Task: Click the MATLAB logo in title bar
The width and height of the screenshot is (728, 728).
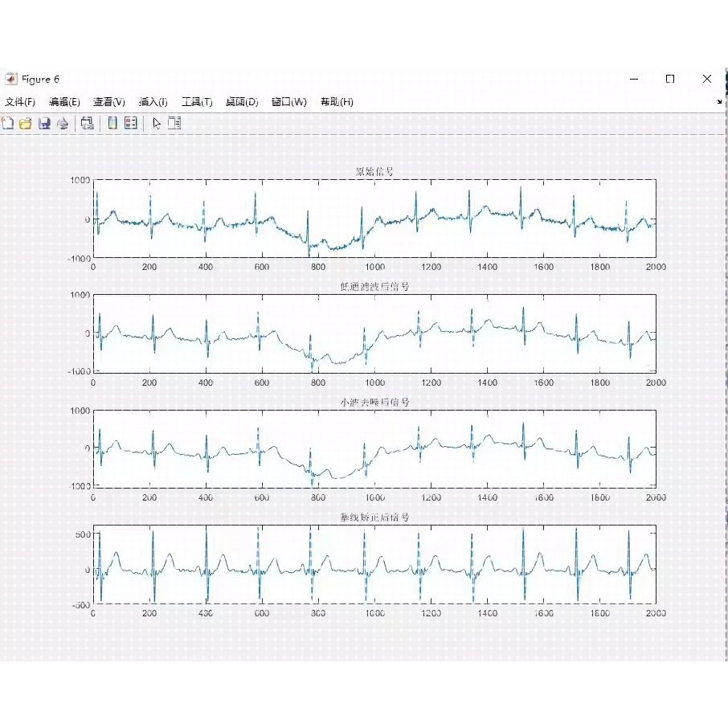Action: tap(10, 79)
